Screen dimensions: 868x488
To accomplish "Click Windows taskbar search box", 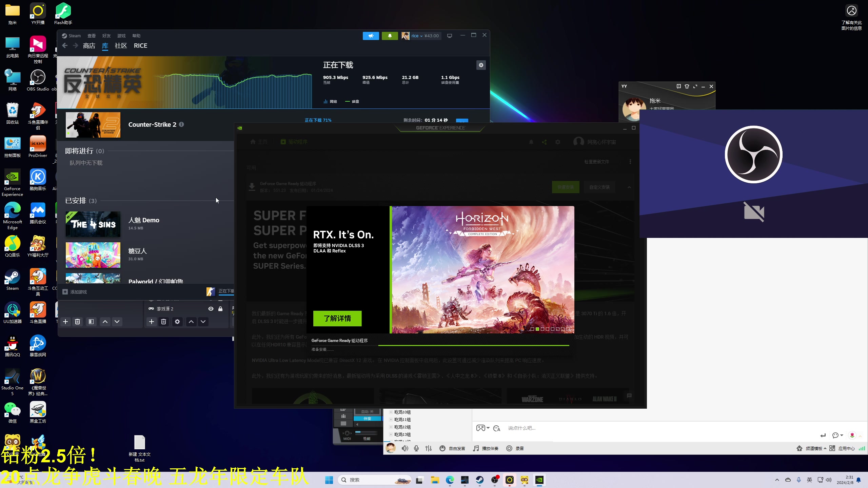I will coord(375,480).
